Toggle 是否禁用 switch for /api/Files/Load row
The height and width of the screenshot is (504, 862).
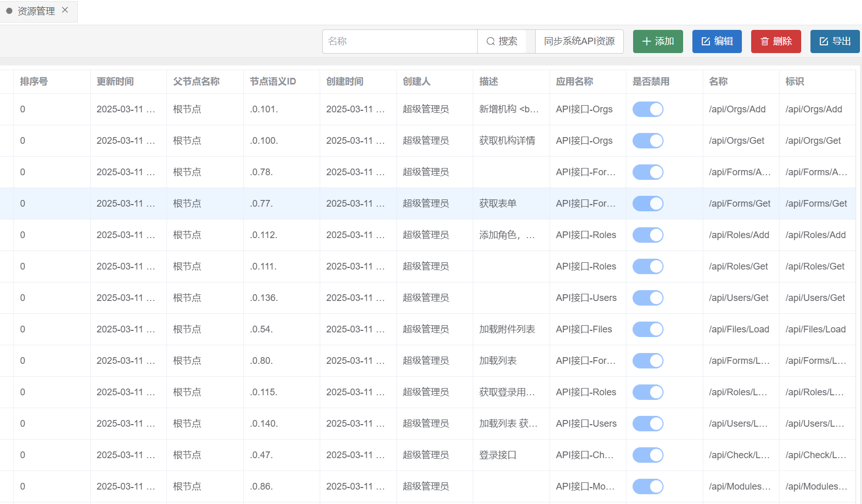[648, 329]
